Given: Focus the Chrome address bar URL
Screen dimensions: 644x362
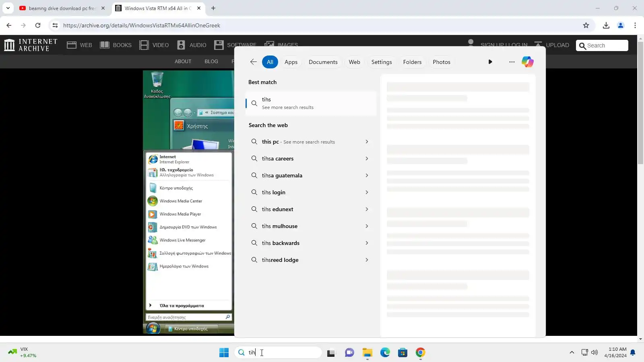Looking at the screenshot, I should tap(142, 25).
